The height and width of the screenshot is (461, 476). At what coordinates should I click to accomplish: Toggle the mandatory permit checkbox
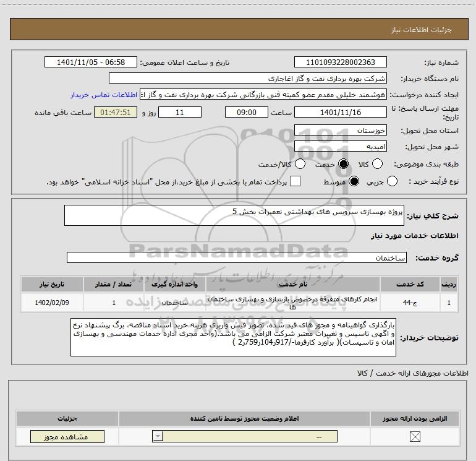click(415, 437)
